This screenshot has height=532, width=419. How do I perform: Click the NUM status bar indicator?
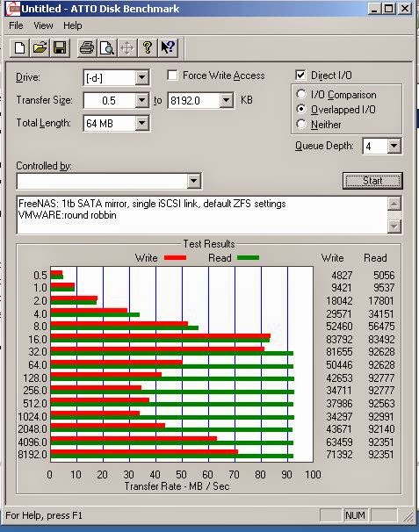[355, 515]
